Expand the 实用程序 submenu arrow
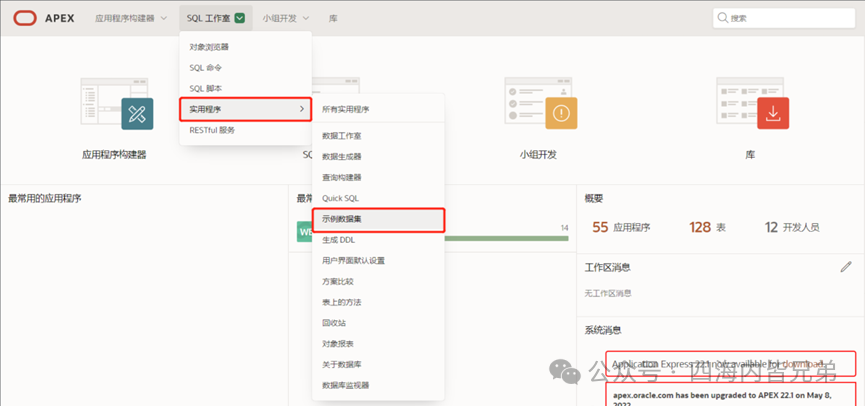The width and height of the screenshot is (865, 406). 302,109
